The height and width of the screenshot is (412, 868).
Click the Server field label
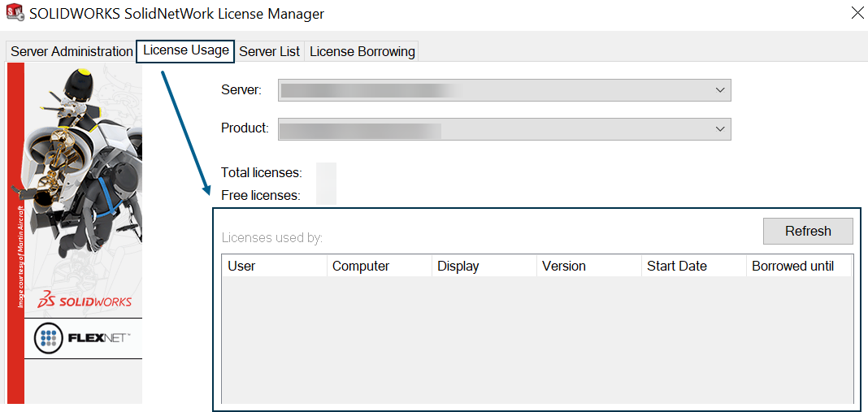[241, 89]
